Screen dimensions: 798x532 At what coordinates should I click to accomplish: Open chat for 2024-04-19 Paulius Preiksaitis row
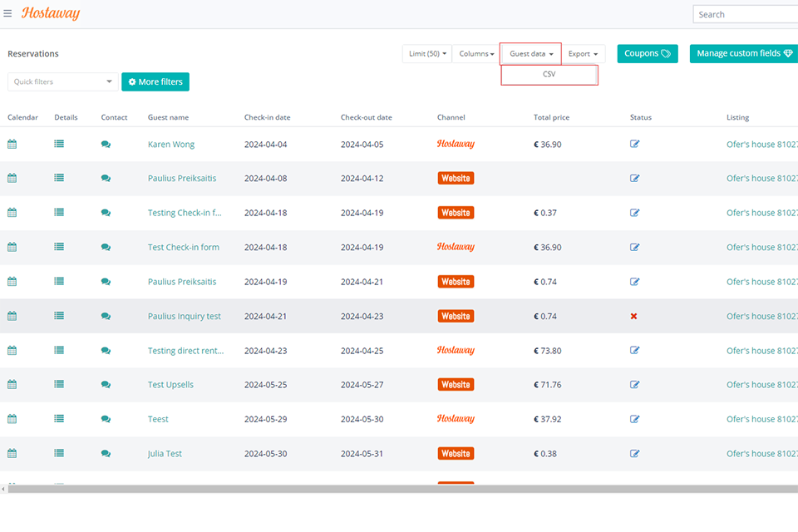click(106, 282)
